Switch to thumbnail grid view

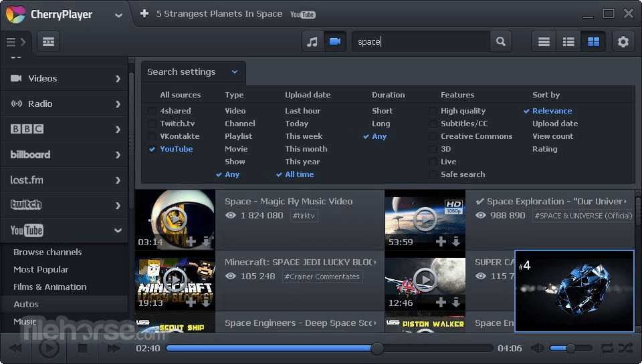click(x=593, y=41)
